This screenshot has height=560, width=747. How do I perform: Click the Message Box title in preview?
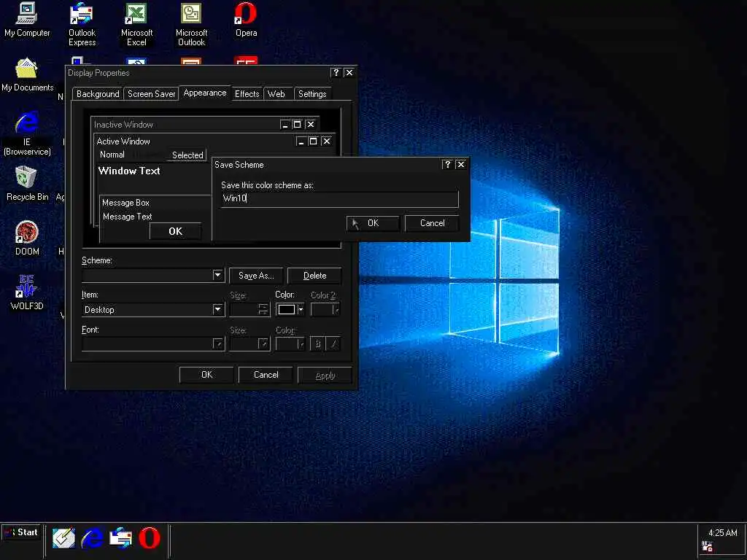[125, 203]
